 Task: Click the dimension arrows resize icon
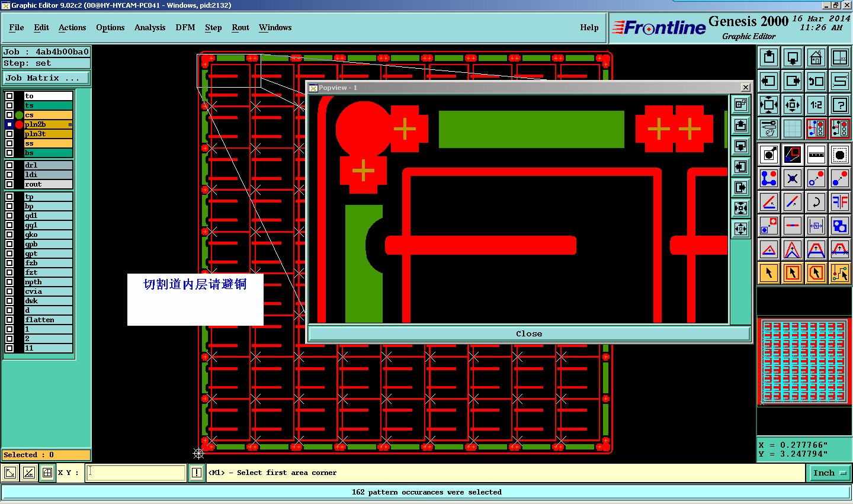coord(816,226)
